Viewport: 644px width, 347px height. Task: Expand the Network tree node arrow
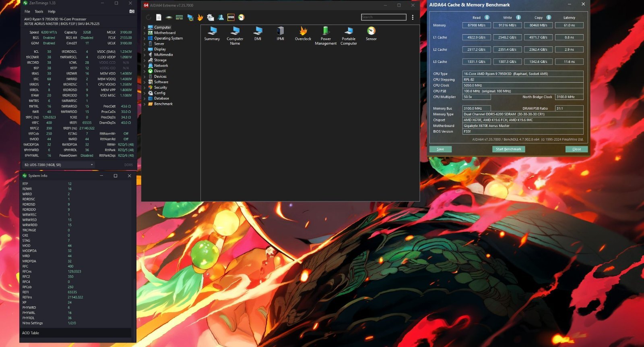point(144,65)
